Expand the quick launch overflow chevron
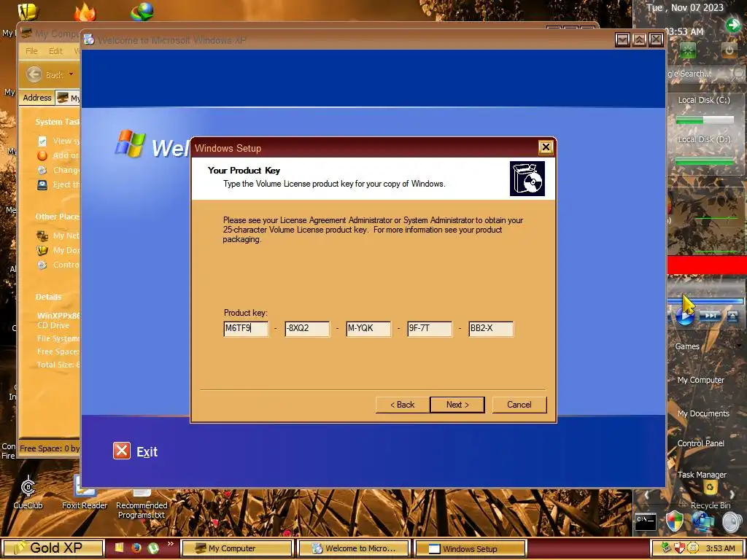This screenshot has width=747, height=560. click(x=170, y=544)
